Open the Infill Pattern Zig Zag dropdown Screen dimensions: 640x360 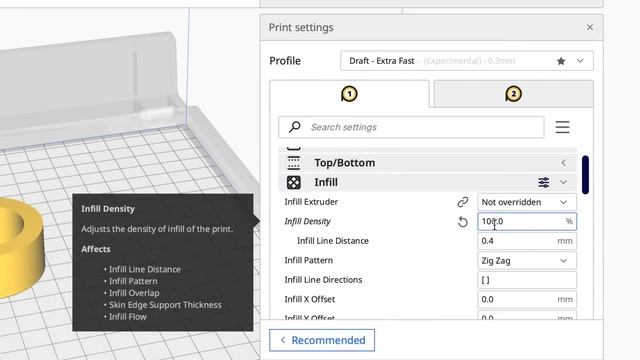tap(527, 260)
